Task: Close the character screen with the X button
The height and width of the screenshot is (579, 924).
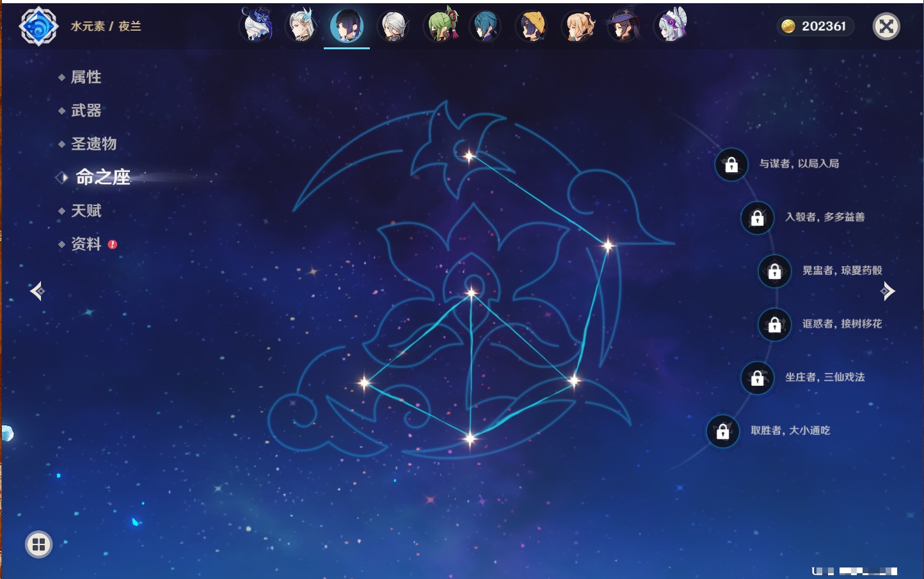Action: (x=886, y=26)
